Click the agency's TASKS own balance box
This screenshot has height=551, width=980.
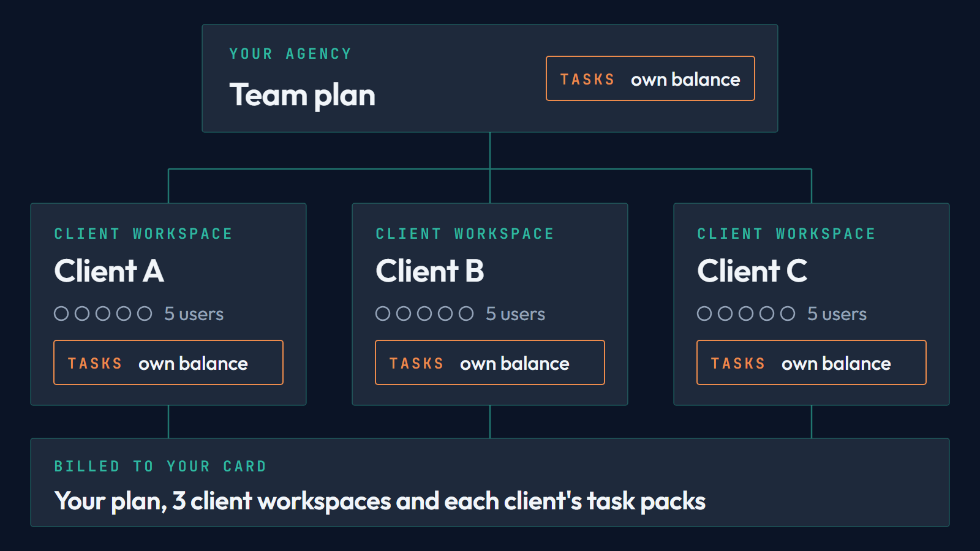[650, 78]
